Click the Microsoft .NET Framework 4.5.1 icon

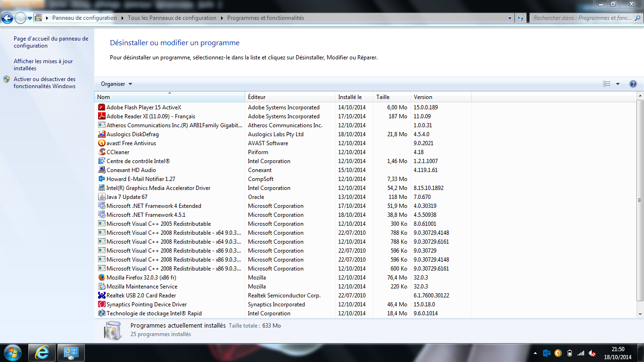pos(101,215)
